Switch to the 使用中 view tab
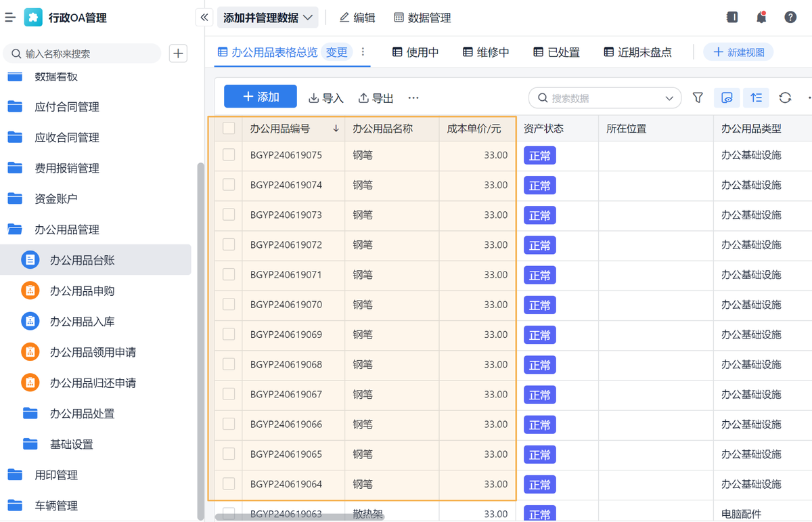Screen dimensions: 812x522 click(415, 52)
